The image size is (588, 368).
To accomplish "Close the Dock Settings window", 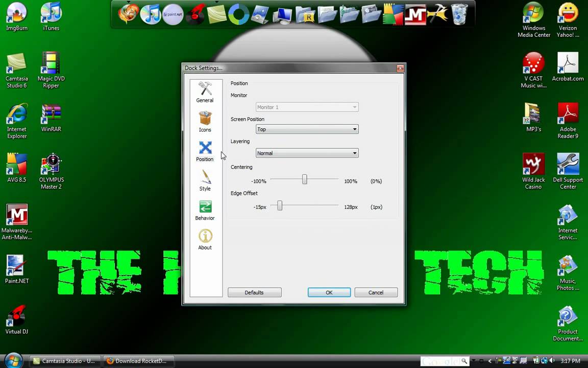I will click(400, 68).
